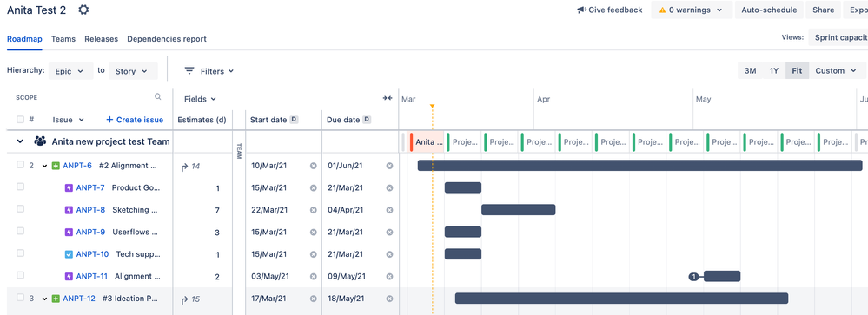Clear start date of ANPT-8
Viewport: 868px width, 315px height.
pyautogui.click(x=314, y=210)
